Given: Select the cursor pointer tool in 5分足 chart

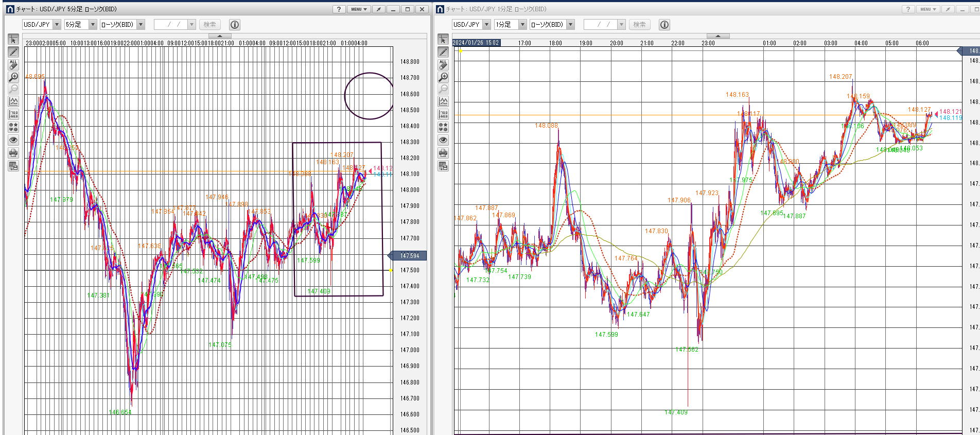Looking at the screenshot, I should click(13, 40).
